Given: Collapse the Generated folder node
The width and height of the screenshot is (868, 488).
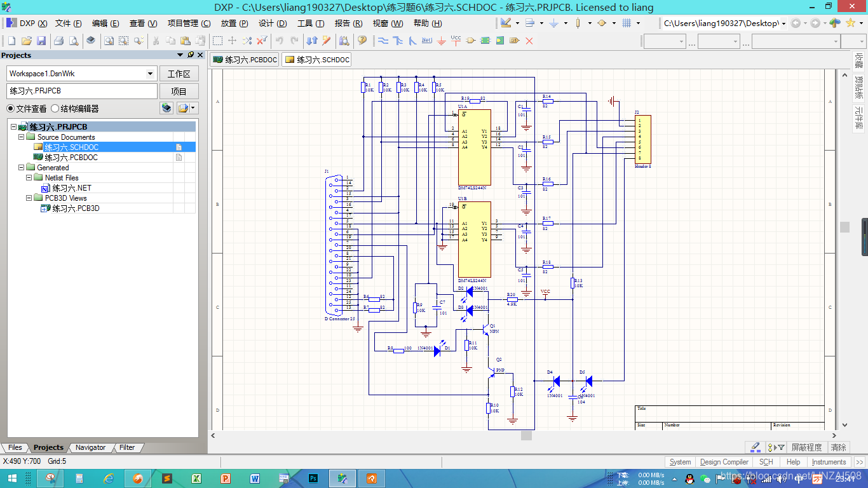Looking at the screenshot, I should tap(22, 168).
